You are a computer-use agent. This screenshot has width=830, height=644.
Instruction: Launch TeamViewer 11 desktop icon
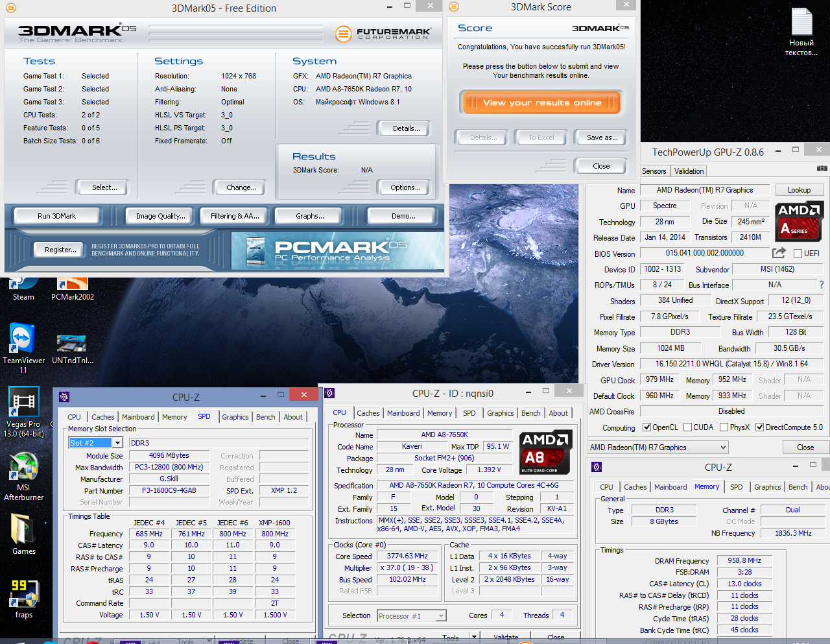(23, 348)
